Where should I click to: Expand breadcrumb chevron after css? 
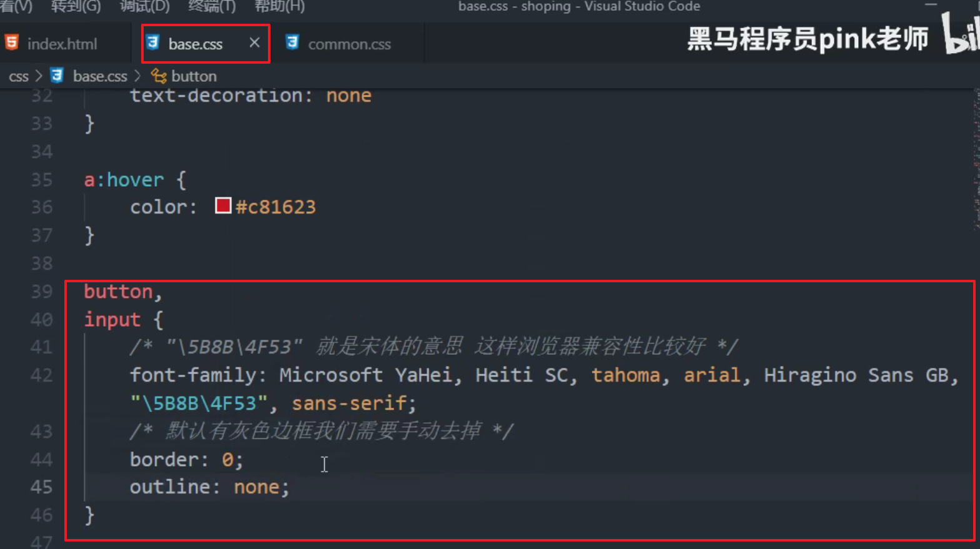click(x=39, y=76)
